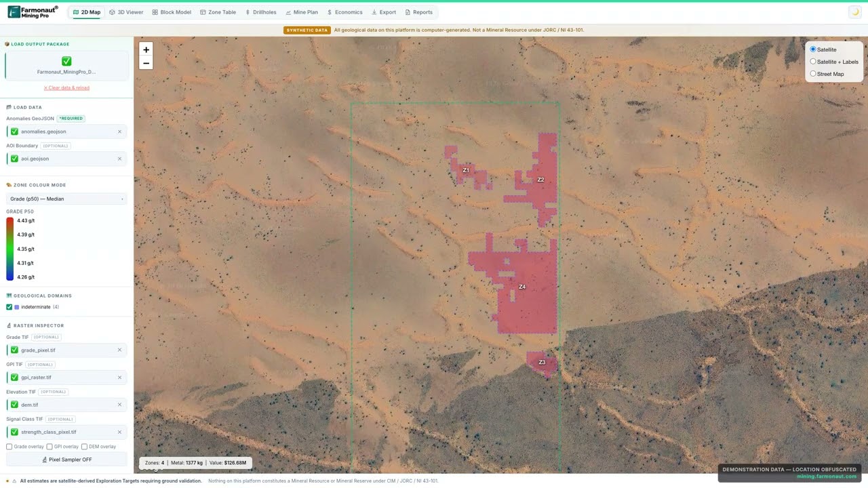The width and height of the screenshot is (868, 488).
Task: Select the Street Map basemap
Action: 813,74
